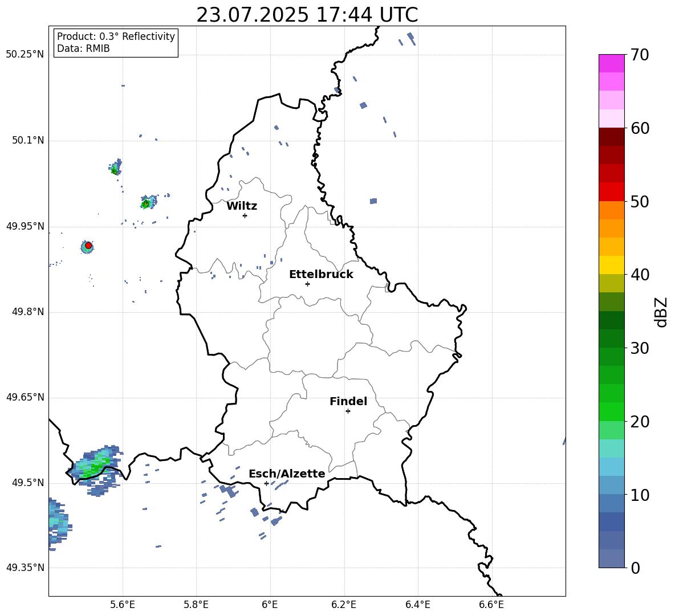Click the 49.95°N latitude label
The image size is (675, 616).
[x=25, y=226]
